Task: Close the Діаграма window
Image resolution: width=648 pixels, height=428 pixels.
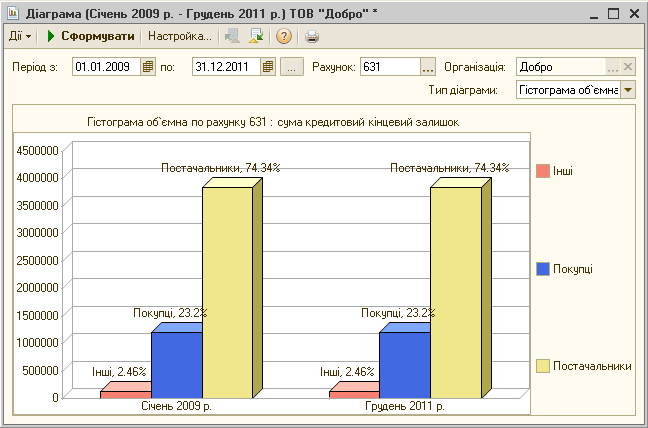Action: point(634,14)
